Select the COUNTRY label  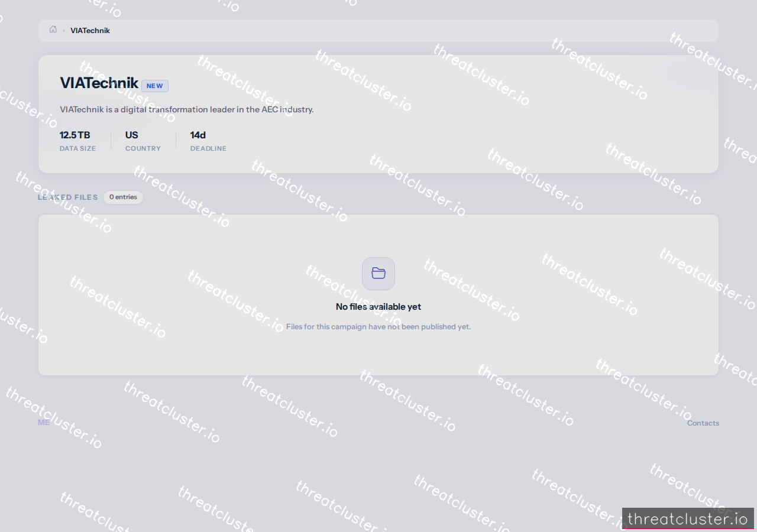(x=143, y=148)
